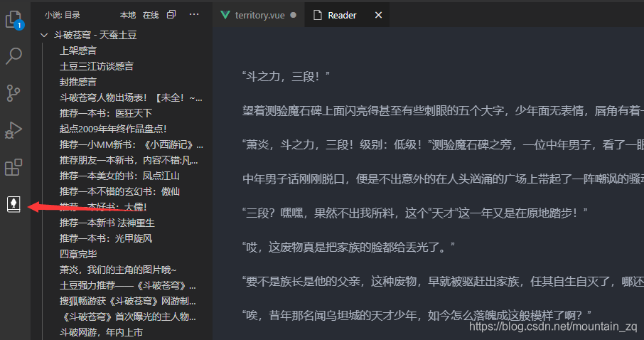This screenshot has width=644, height=340.
Task: Click the line “唉，昔年那名闻乌坦城
Action: pyautogui.click(x=417, y=315)
